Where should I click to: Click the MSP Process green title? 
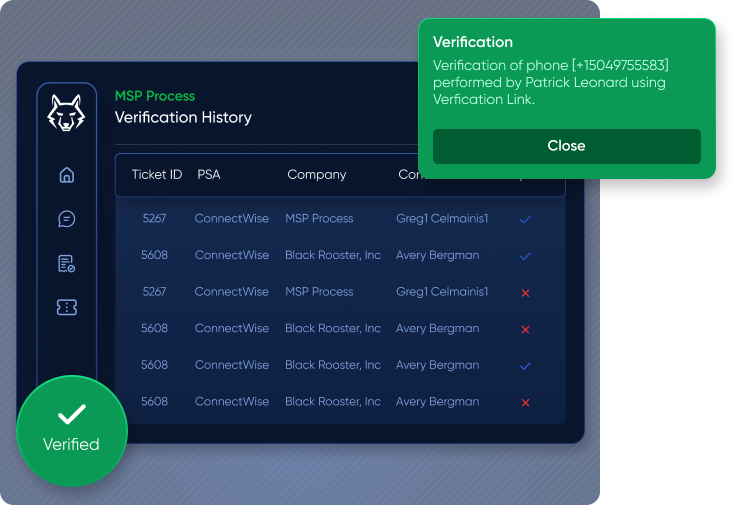tap(155, 96)
